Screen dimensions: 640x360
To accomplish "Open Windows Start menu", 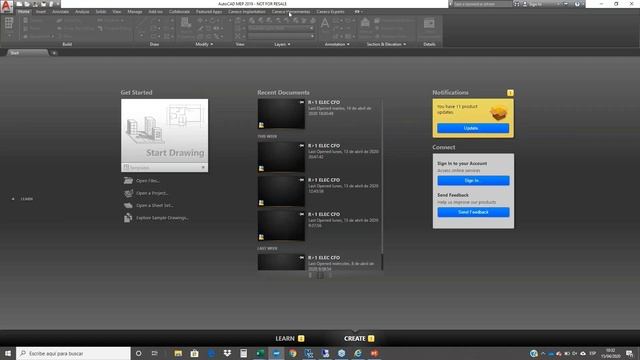I will 8,353.
